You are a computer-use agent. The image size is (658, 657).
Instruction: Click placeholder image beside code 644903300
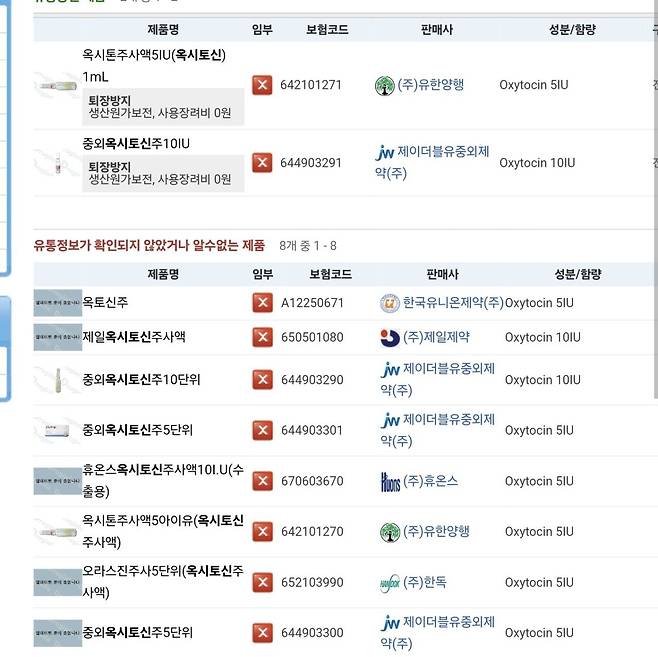pyautogui.click(x=57, y=633)
